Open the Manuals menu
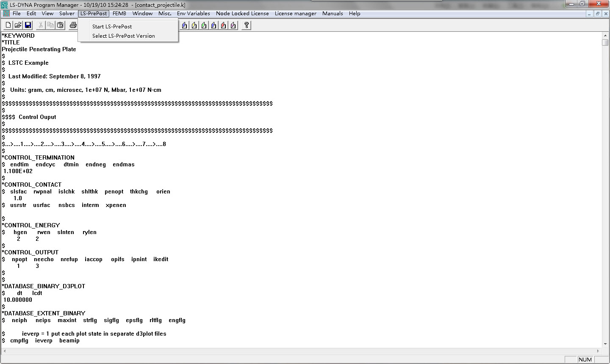This screenshot has width=610, height=364. pyautogui.click(x=333, y=14)
